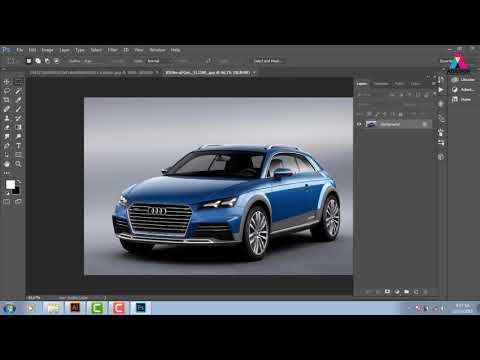The width and height of the screenshot is (480, 360).
Task: Select the Lasso tool
Action: point(6,91)
